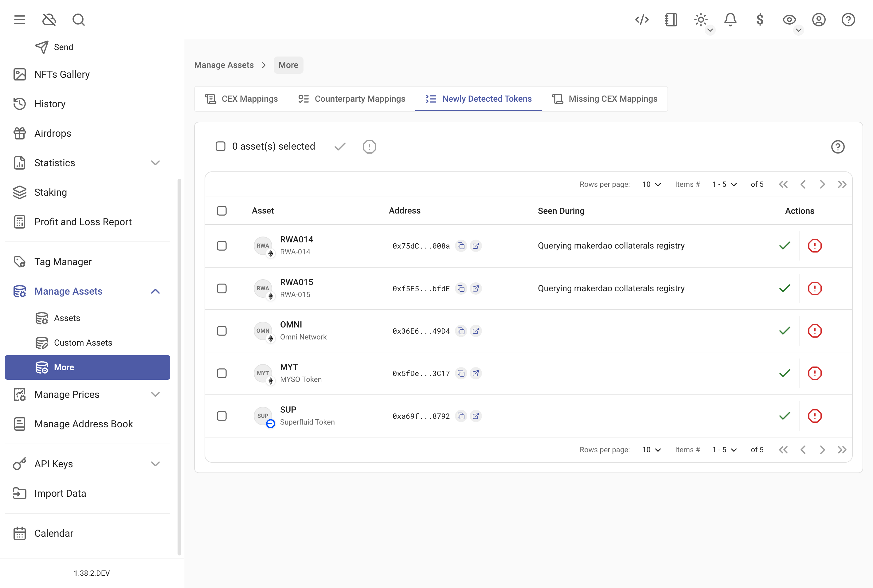Click the cloud sync disabled icon
The image size is (873, 588).
click(x=49, y=19)
